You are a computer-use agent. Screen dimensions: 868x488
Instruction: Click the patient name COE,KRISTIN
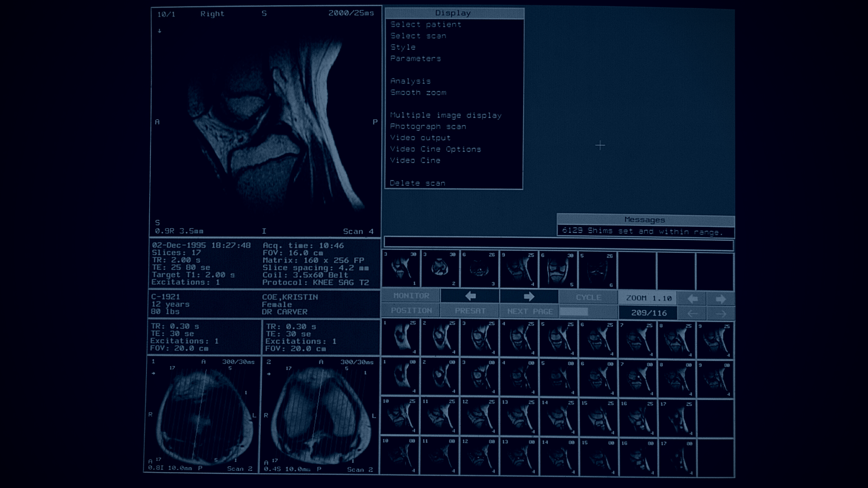point(290,297)
